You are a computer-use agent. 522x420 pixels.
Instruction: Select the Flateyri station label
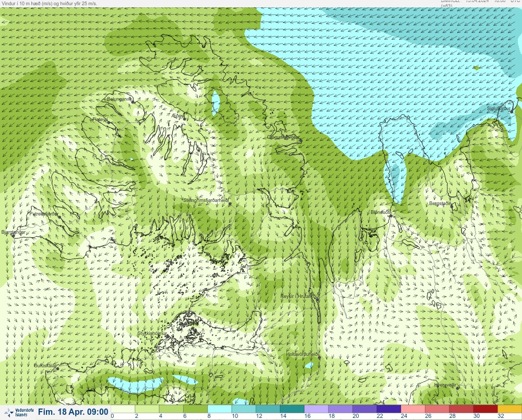[x=100, y=119]
